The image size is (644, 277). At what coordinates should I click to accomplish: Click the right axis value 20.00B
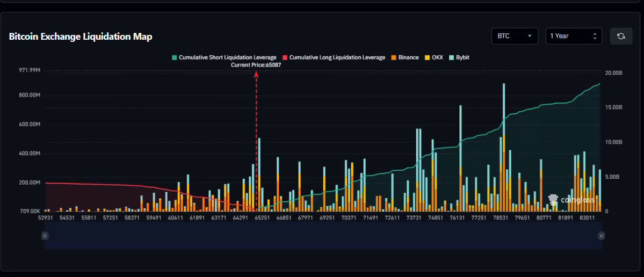(613, 72)
